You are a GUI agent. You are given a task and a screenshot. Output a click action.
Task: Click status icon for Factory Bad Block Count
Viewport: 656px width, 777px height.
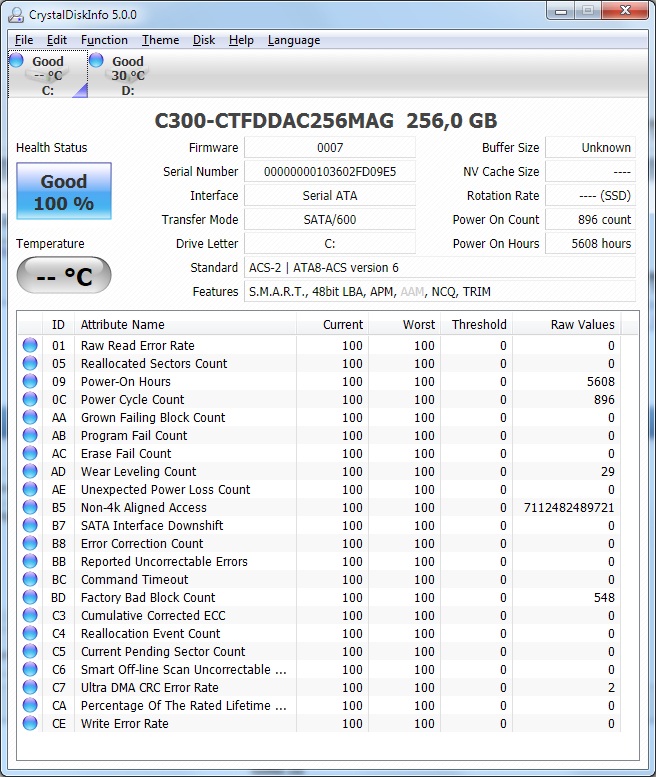coord(30,597)
